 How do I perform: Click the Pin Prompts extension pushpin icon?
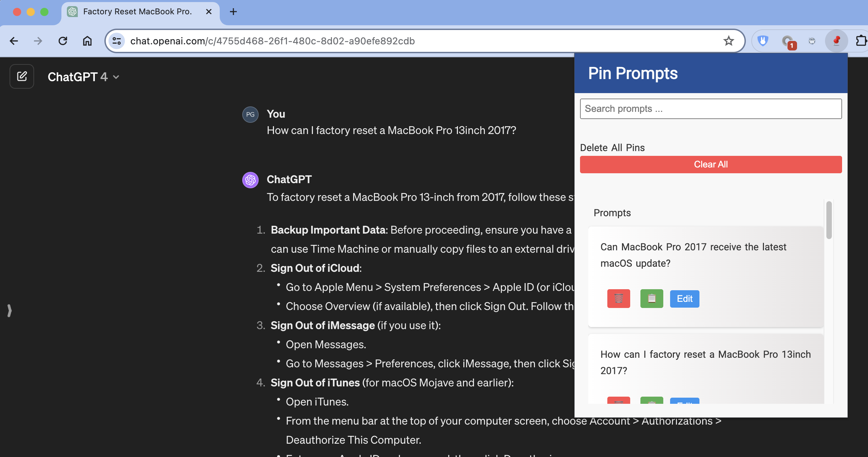(x=836, y=41)
